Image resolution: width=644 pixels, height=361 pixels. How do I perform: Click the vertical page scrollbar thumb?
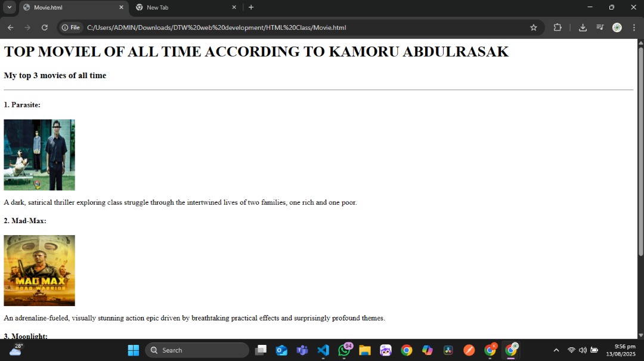640,152
